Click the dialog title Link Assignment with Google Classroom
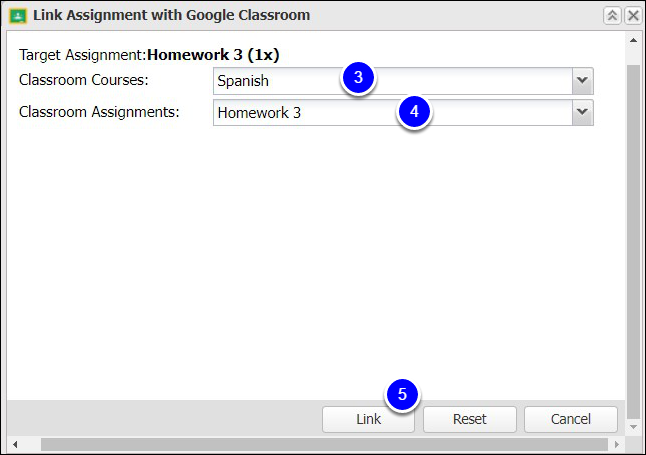Image resolution: width=646 pixels, height=455 pixels. pyautogui.click(x=171, y=15)
